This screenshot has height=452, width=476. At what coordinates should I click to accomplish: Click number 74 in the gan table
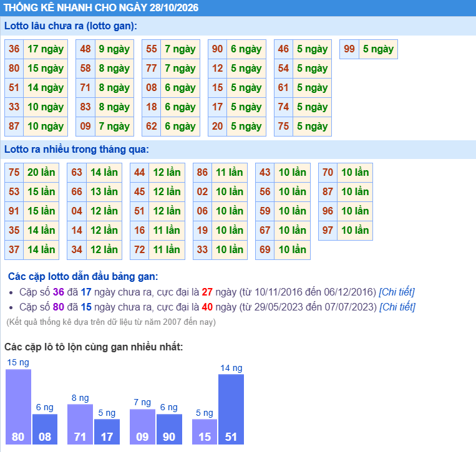283,107
